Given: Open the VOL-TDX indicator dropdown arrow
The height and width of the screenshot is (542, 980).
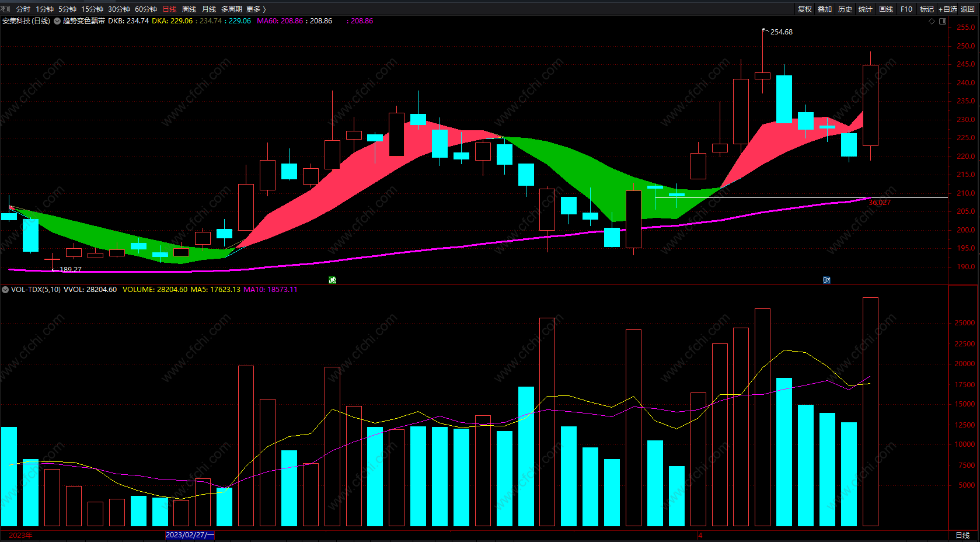Looking at the screenshot, I should pyautogui.click(x=5, y=290).
